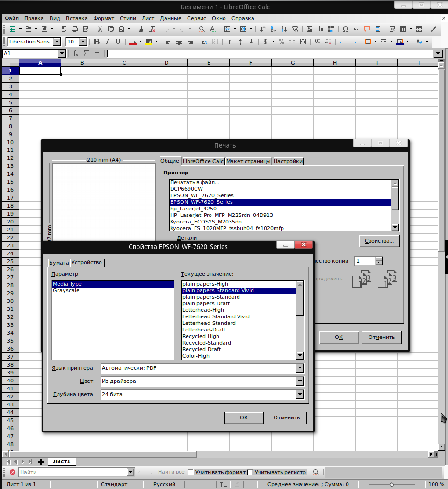This screenshot has width=448, height=489.
Task: Click Export as PDF icon
Action: tap(64, 29)
